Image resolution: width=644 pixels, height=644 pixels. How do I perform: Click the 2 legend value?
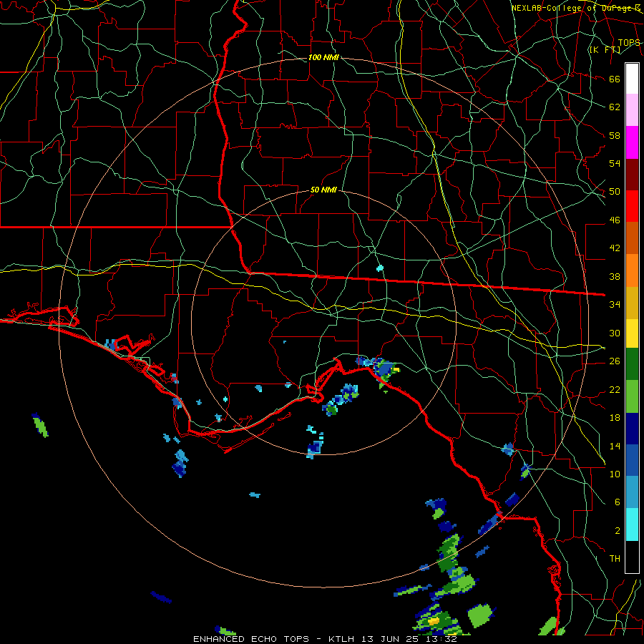(618, 531)
